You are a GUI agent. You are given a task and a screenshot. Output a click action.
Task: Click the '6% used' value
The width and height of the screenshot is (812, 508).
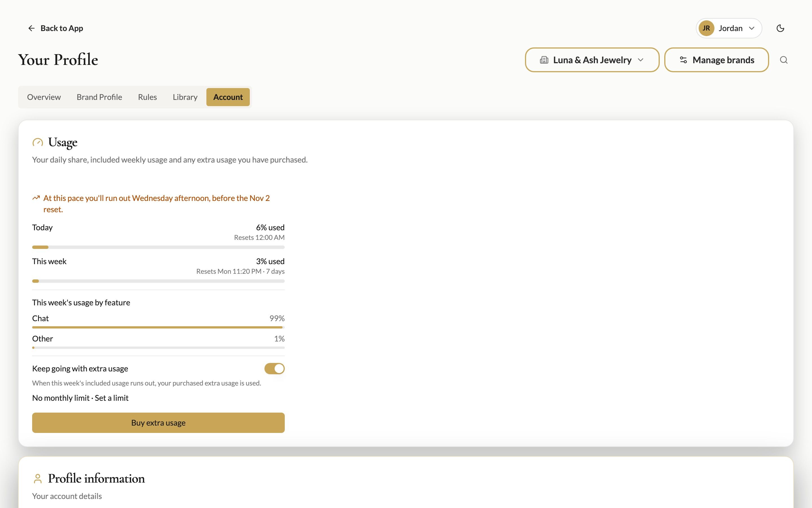tap(270, 227)
